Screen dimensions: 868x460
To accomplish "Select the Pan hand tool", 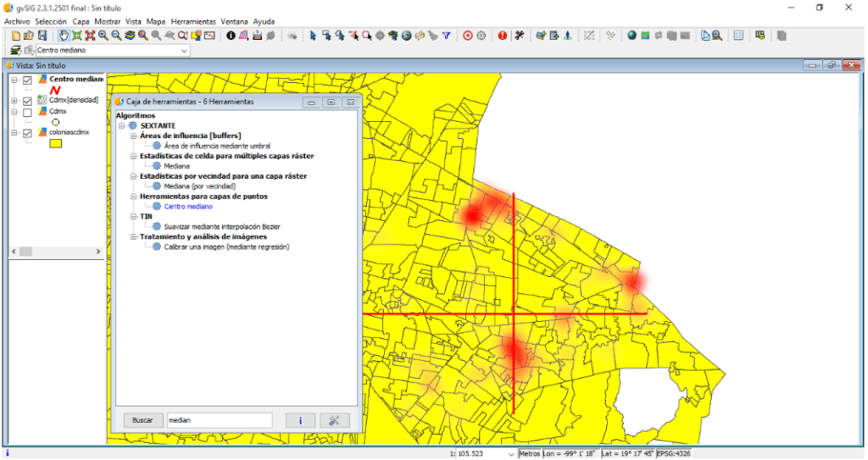I will tap(64, 36).
